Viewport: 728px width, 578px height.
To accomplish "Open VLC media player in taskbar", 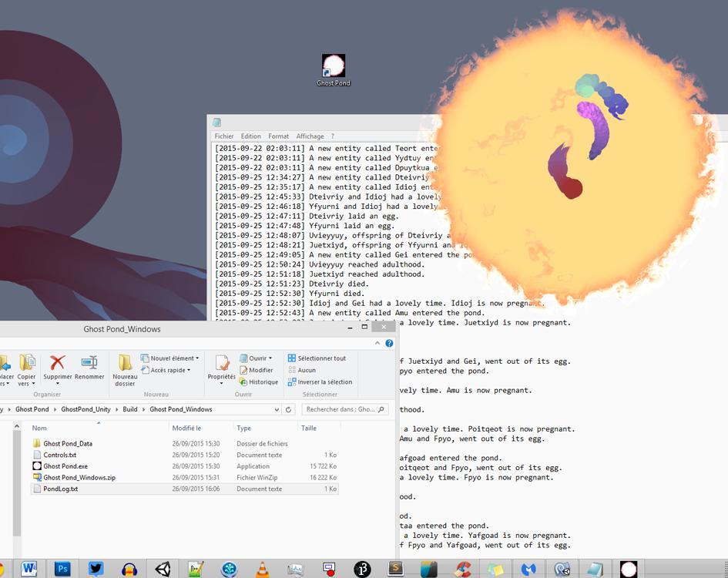I will [x=262, y=570].
